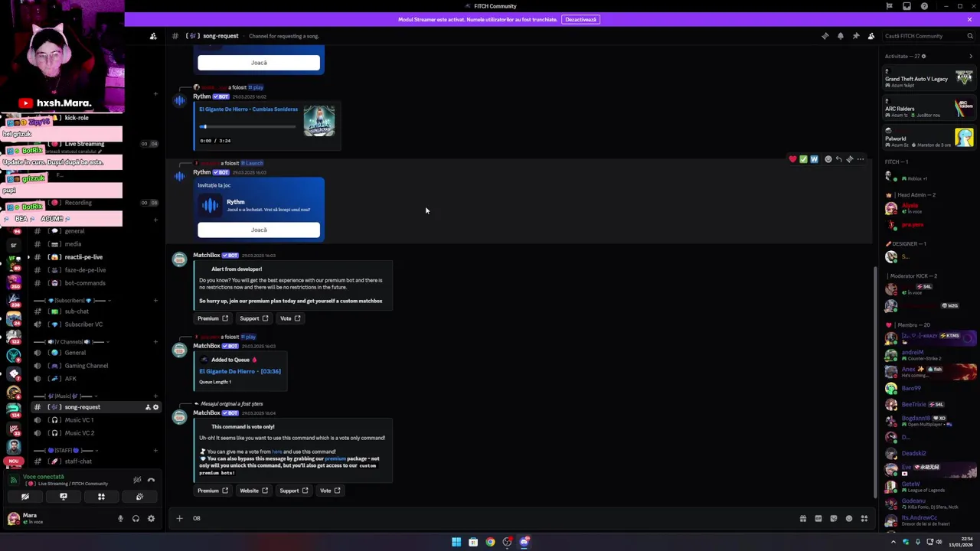980x551 pixels.
Task: Open song-request channel settings gear
Action: [x=155, y=407]
